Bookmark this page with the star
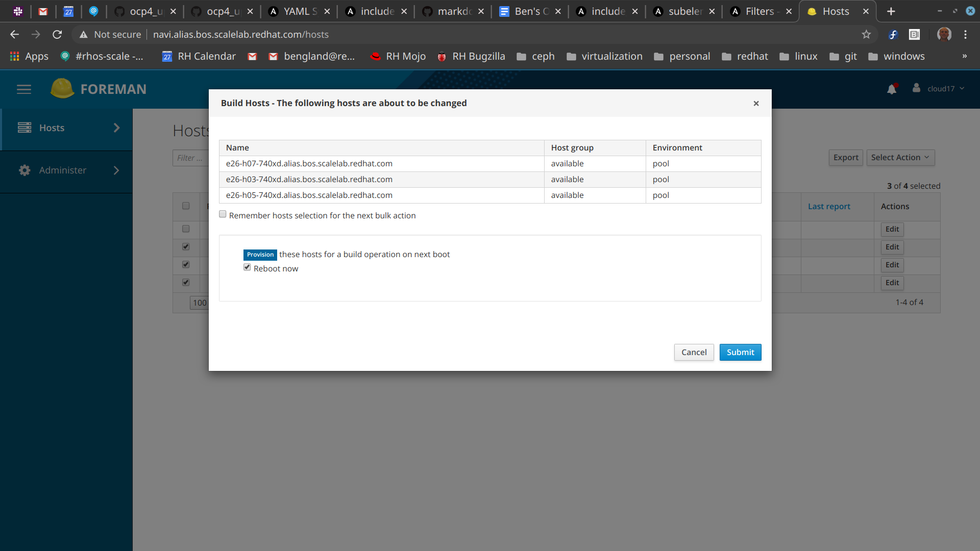Viewport: 980px width, 551px height. [x=866, y=34]
